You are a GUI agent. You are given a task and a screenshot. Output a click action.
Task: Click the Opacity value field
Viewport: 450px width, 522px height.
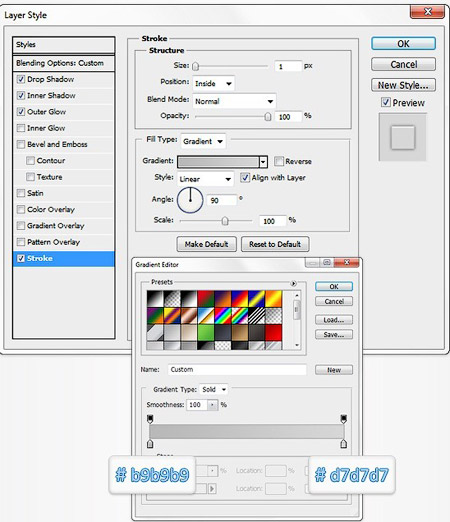[288, 117]
